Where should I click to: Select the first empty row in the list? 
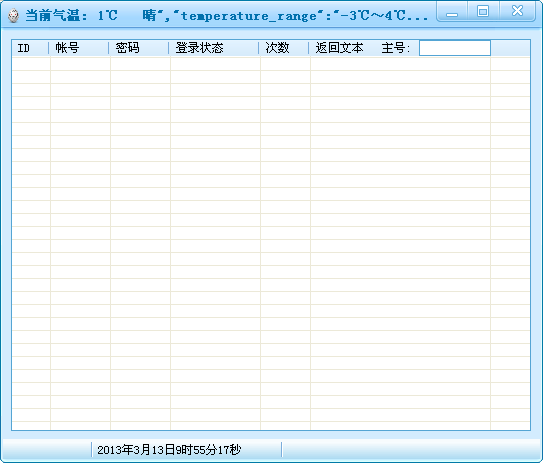click(271, 64)
